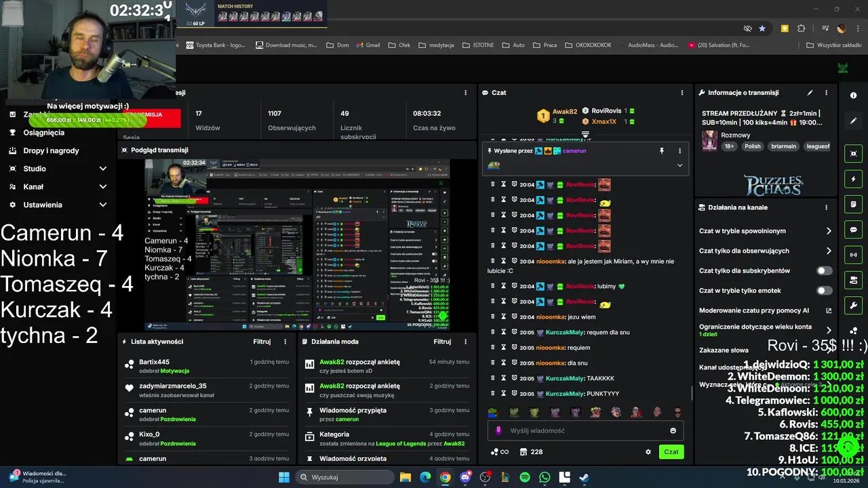Click the Wyślij wiadomość chat input field
The height and width of the screenshot is (488, 868).
tap(587, 430)
